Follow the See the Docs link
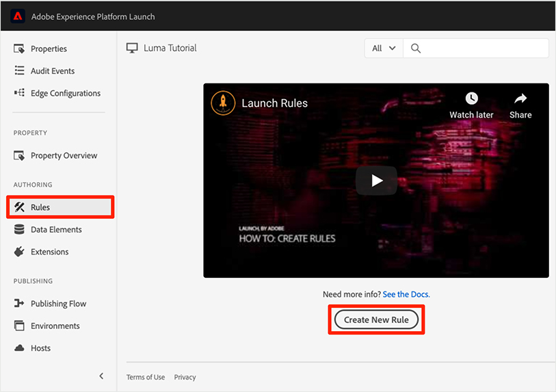 coord(406,294)
